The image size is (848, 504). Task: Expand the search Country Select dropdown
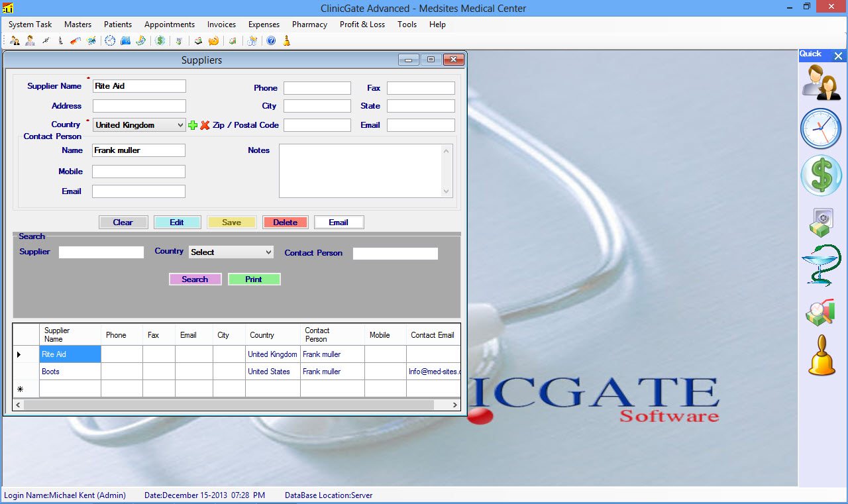pos(231,252)
